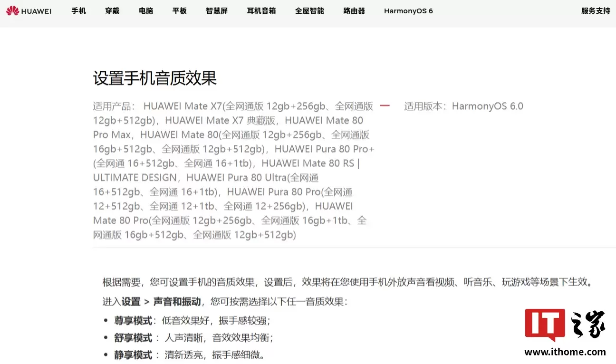Open the 手机 navigation menu
616x364 pixels.
click(78, 10)
